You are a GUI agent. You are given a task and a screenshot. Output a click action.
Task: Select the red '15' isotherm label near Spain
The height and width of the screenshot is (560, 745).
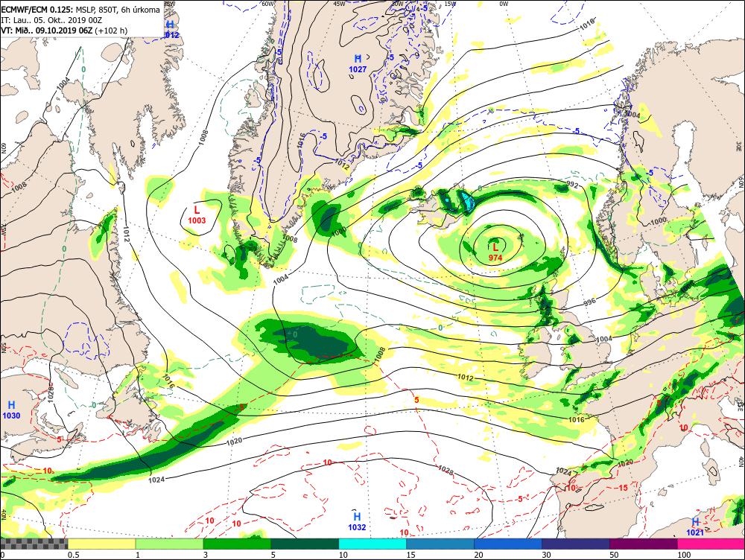tap(623, 488)
